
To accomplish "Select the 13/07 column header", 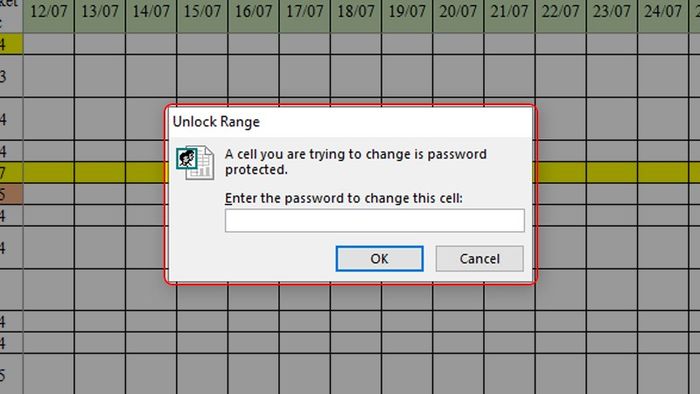I will pos(100,13).
